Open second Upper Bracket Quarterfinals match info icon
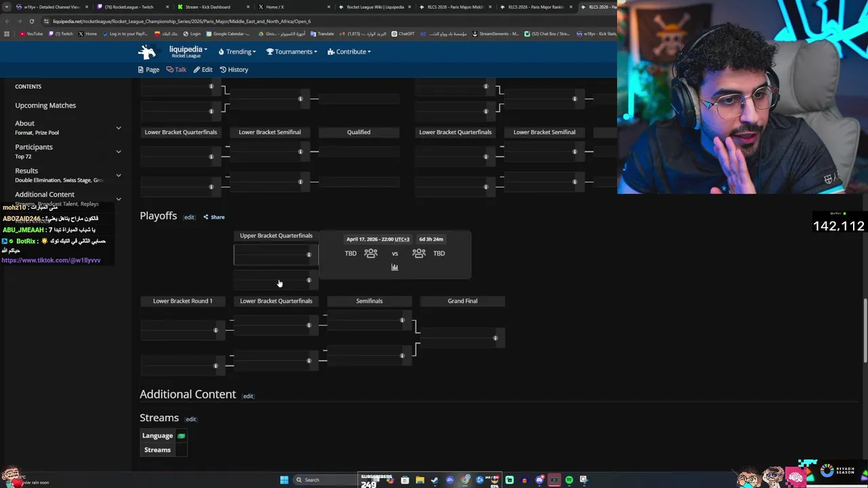Viewport: 868px width, 488px height. [x=309, y=280]
